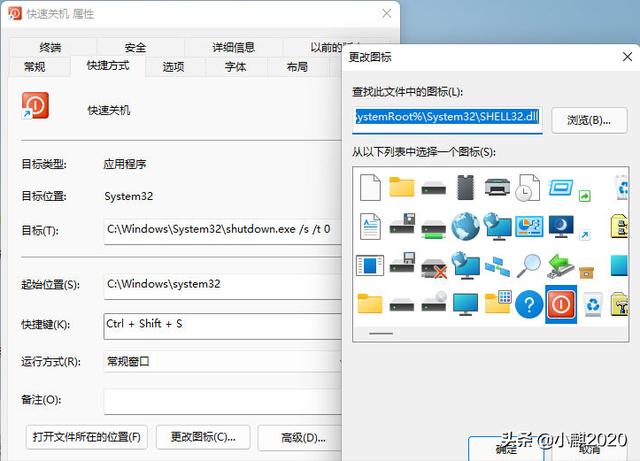Click the icon file path field with SHELL32.dll
This screenshot has width=640, height=461.
click(x=447, y=119)
